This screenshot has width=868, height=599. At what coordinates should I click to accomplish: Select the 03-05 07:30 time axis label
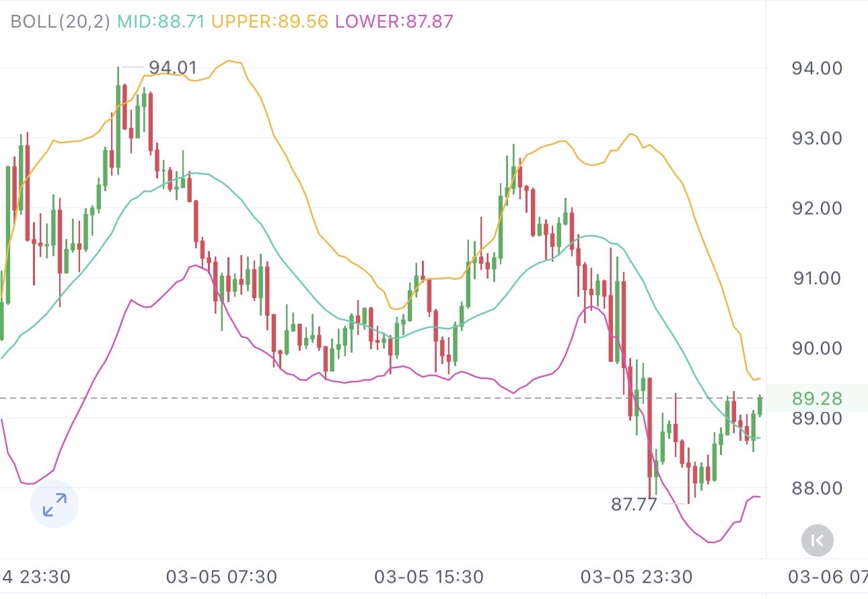point(221,577)
